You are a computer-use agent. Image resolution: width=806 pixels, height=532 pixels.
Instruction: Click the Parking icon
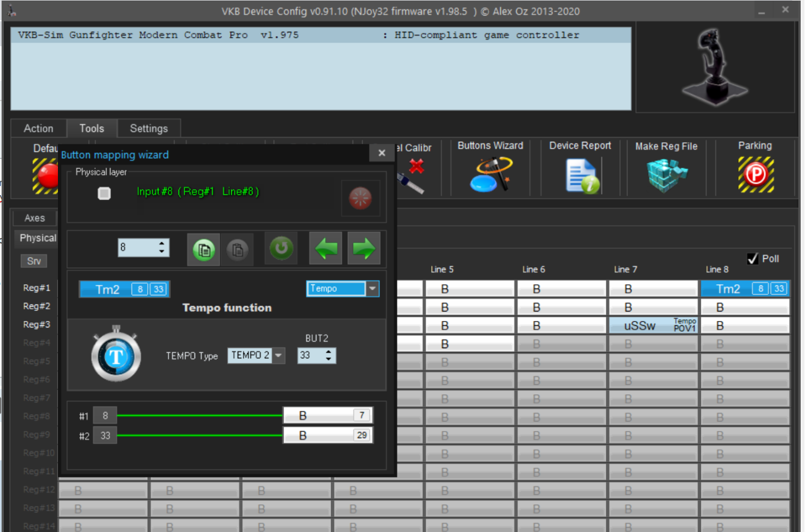pyautogui.click(x=755, y=174)
